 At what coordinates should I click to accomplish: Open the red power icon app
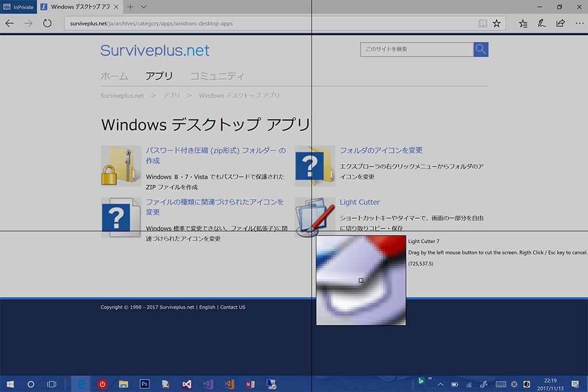click(x=102, y=384)
